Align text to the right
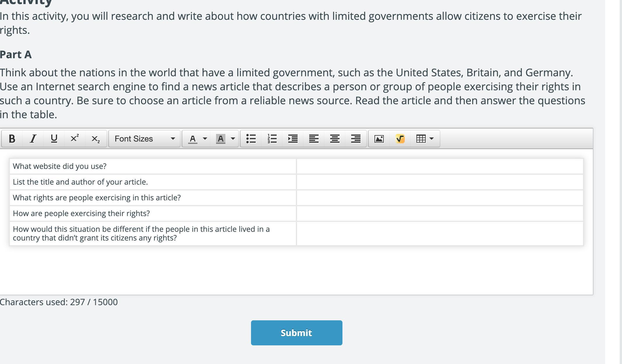 click(356, 139)
